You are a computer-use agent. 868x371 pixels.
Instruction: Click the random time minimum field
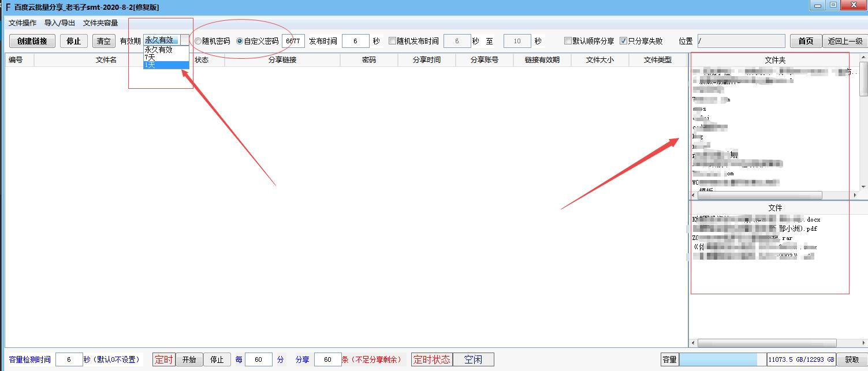click(457, 41)
